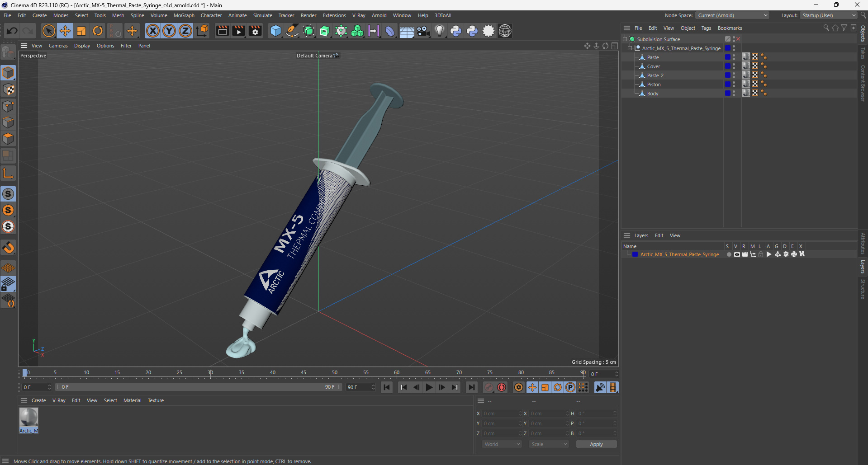Open viewport Cameras menu

coord(58,46)
